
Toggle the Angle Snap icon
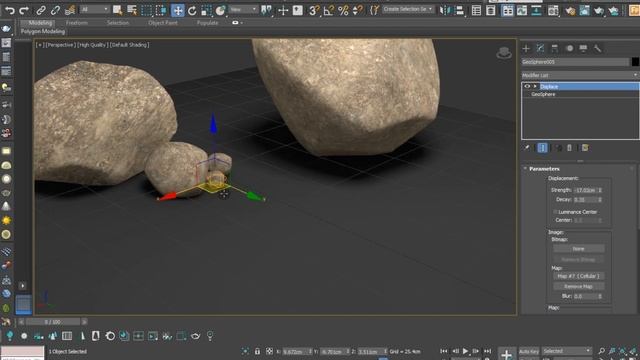(328, 10)
